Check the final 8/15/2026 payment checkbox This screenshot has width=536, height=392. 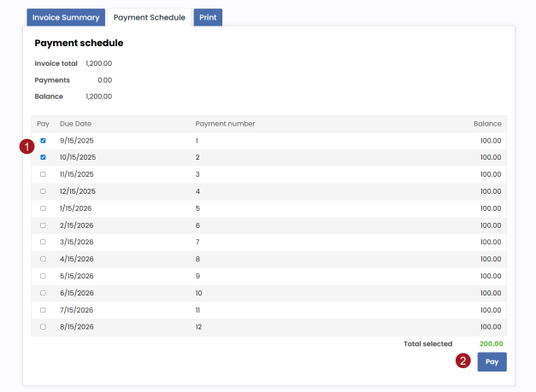coord(43,326)
